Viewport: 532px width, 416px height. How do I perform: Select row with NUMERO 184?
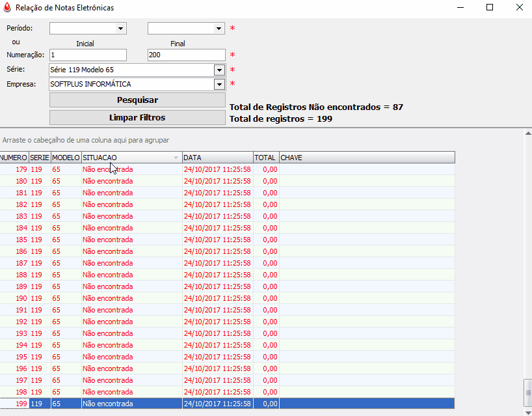tap(228, 228)
